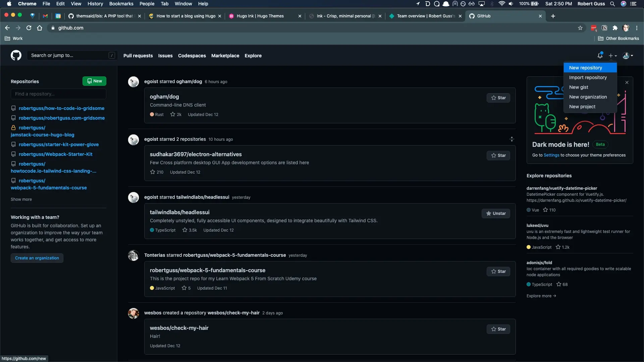Select New project menu entry
The width and height of the screenshot is (644, 362).
(590, 107)
